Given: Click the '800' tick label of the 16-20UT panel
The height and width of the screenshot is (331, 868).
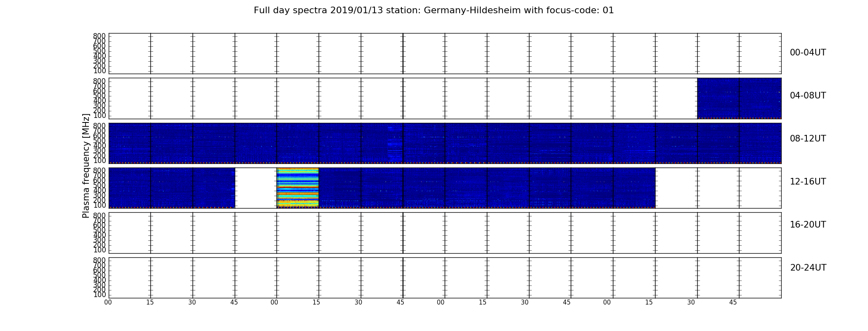Looking at the screenshot, I should tap(99, 215).
